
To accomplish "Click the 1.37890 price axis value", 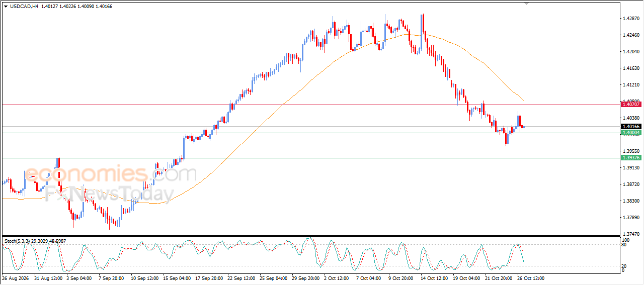I will (x=631, y=218).
